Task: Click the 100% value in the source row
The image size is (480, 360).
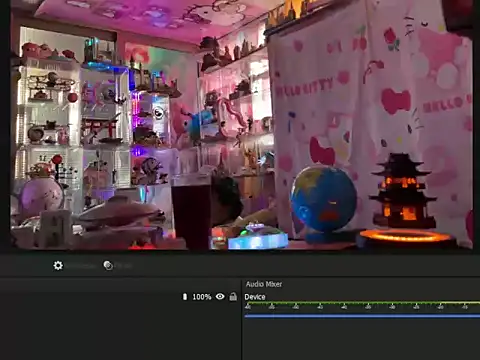Action: click(x=202, y=297)
